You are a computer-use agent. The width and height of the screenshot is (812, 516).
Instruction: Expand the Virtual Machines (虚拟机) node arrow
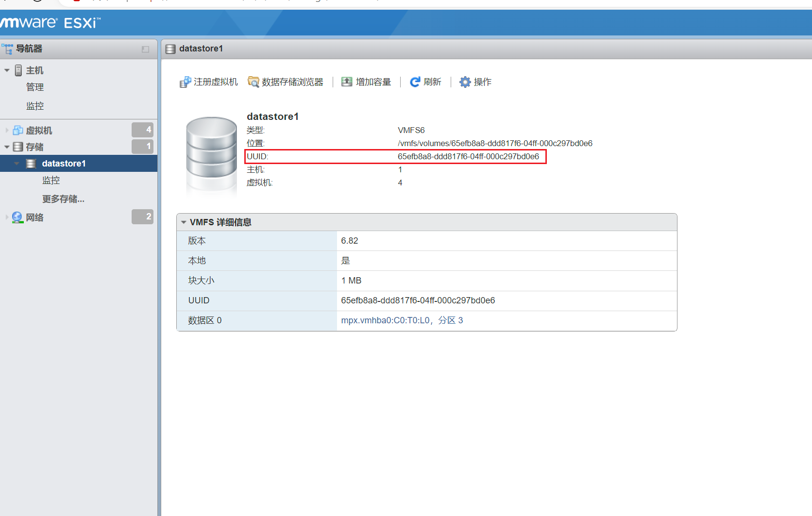tap(7, 130)
